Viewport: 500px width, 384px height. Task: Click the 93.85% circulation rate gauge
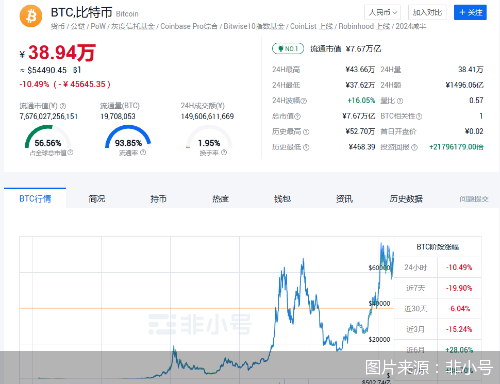(128, 137)
